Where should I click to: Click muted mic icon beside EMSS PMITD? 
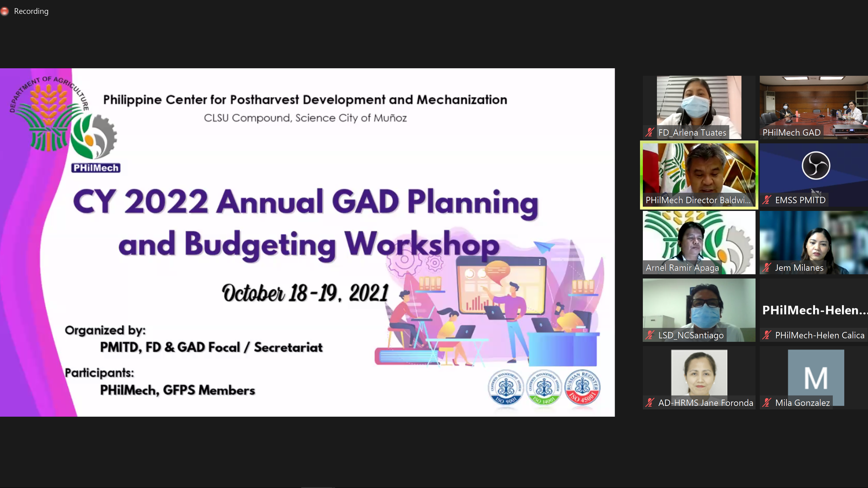(767, 200)
